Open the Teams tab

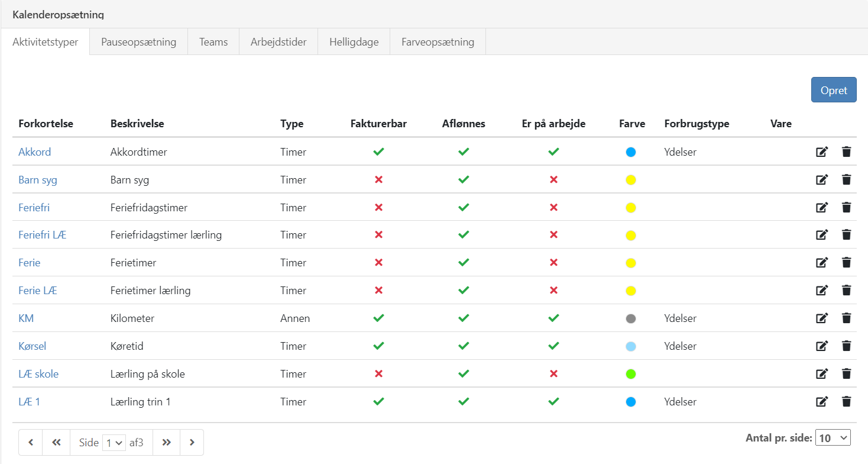[213, 42]
